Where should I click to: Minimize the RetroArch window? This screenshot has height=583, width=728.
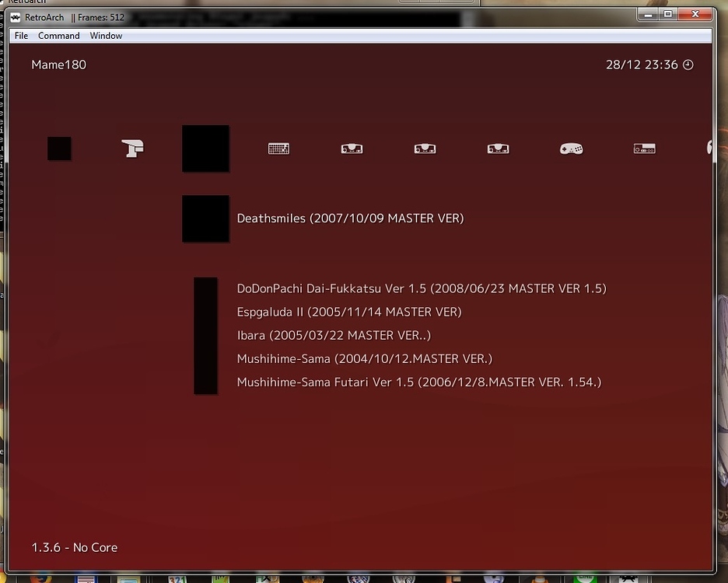pyautogui.click(x=648, y=15)
